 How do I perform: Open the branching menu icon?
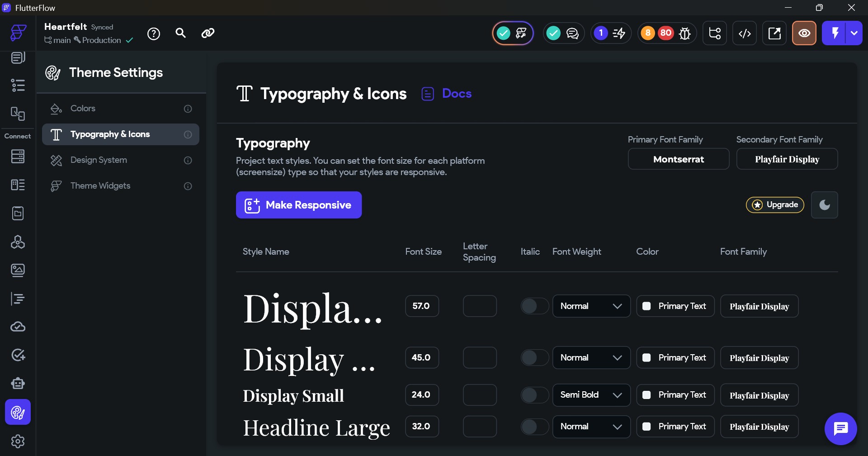click(x=715, y=33)
